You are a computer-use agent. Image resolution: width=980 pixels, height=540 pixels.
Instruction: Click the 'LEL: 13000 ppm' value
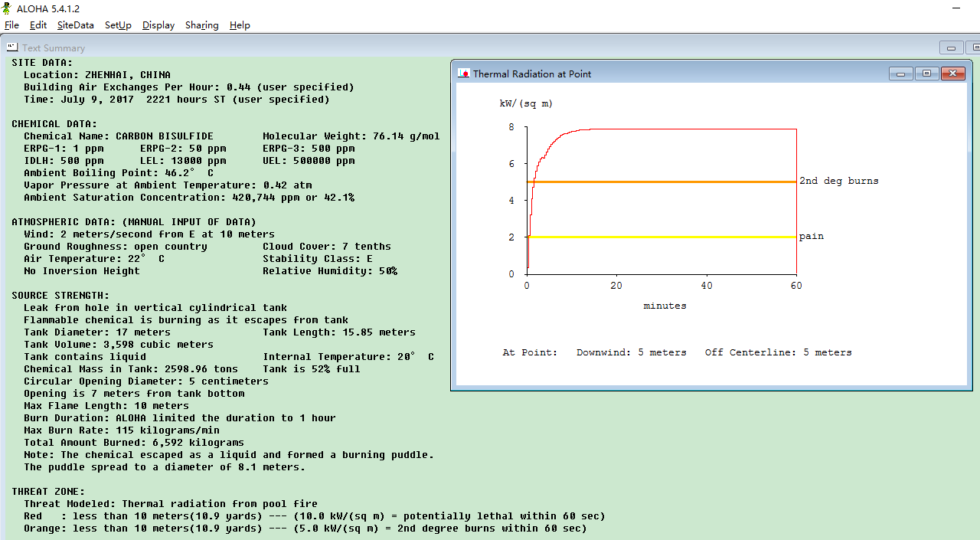tap(183, 161)
